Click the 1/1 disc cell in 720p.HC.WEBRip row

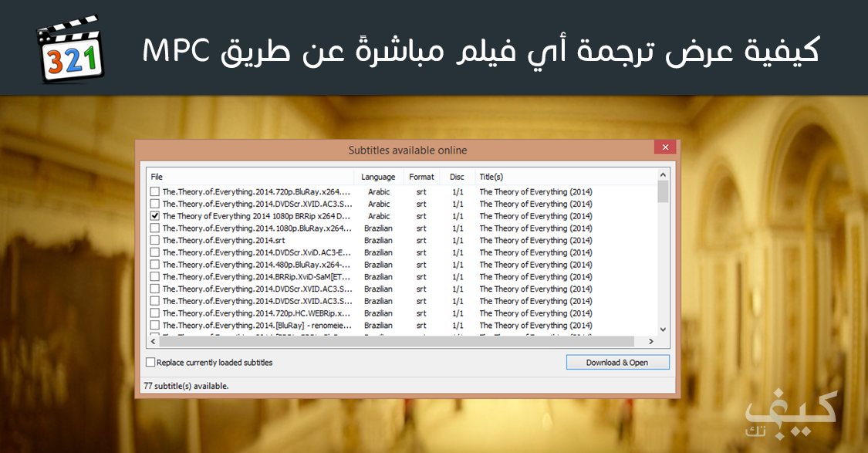coord(458,313)
